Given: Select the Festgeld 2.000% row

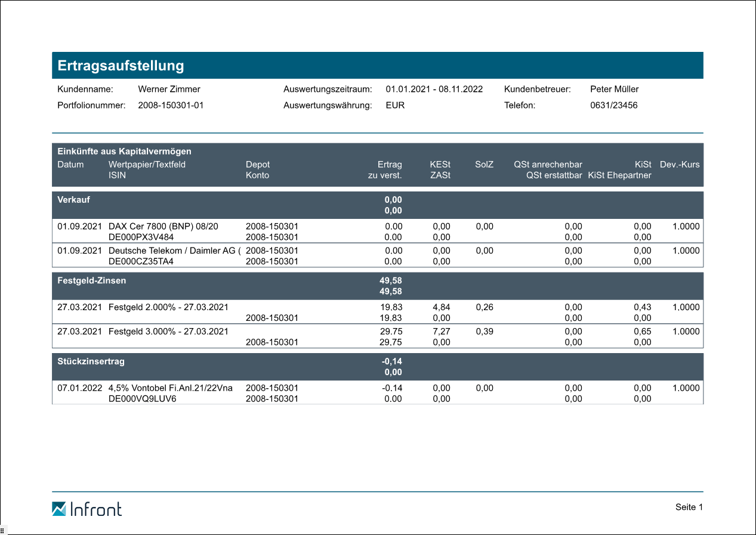Looking at the screenshot, I should click(168, 307).
